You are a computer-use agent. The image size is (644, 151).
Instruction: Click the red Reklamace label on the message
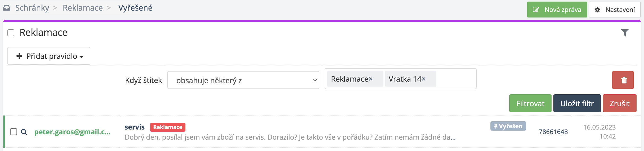tap(168, 127)
